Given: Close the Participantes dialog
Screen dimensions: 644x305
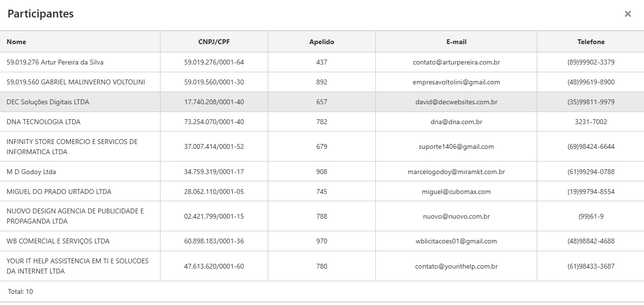Looking at the screenshot, I should (x=628, y=14).
